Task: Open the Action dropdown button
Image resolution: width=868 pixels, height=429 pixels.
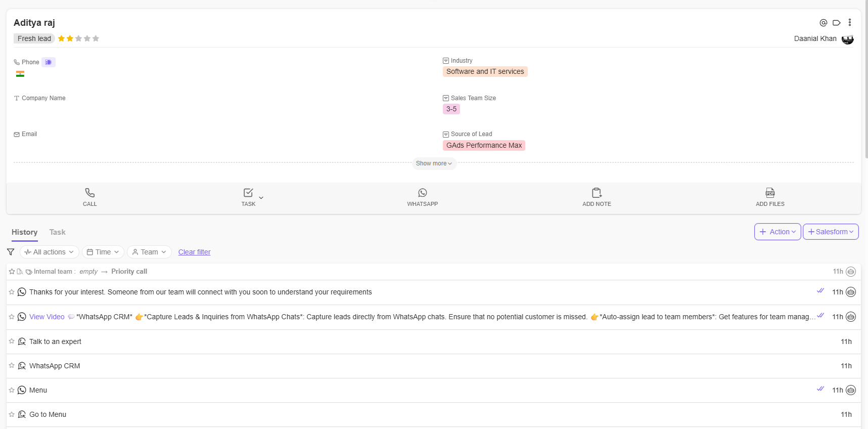Action: click(778, 232)
